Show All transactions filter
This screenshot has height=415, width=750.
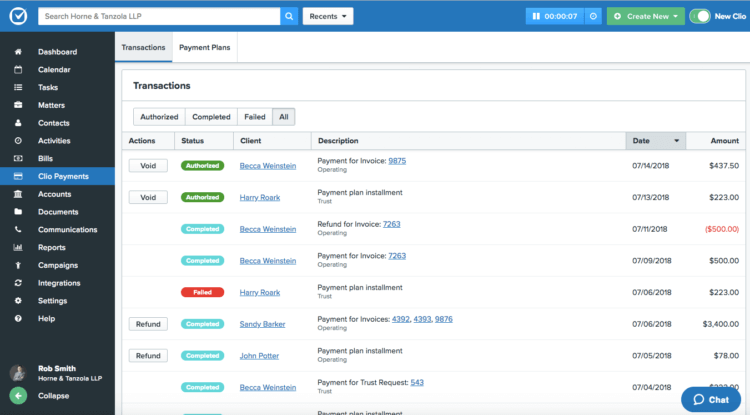284,117
